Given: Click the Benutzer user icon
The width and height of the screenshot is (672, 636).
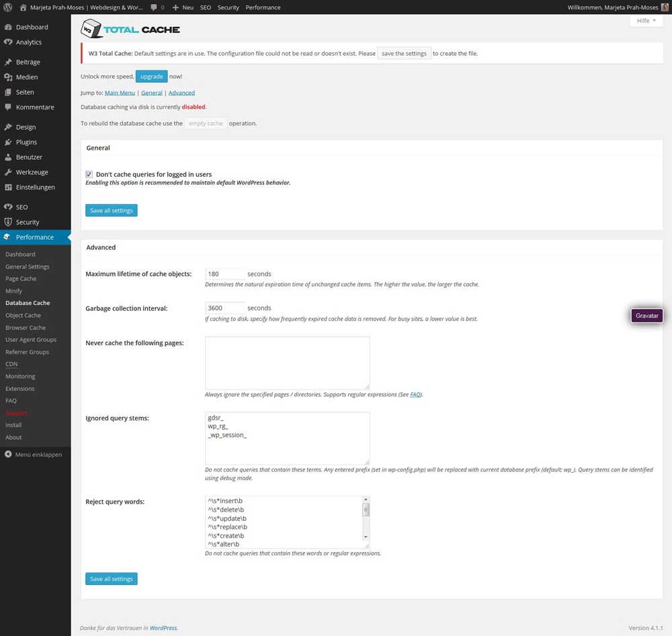Looking at the screenshot, I should point(8,157).
